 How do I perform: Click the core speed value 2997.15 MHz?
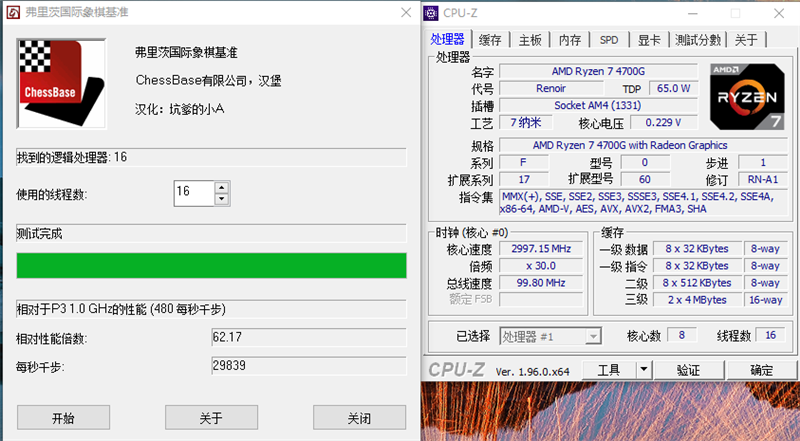(x=541, y=249)
